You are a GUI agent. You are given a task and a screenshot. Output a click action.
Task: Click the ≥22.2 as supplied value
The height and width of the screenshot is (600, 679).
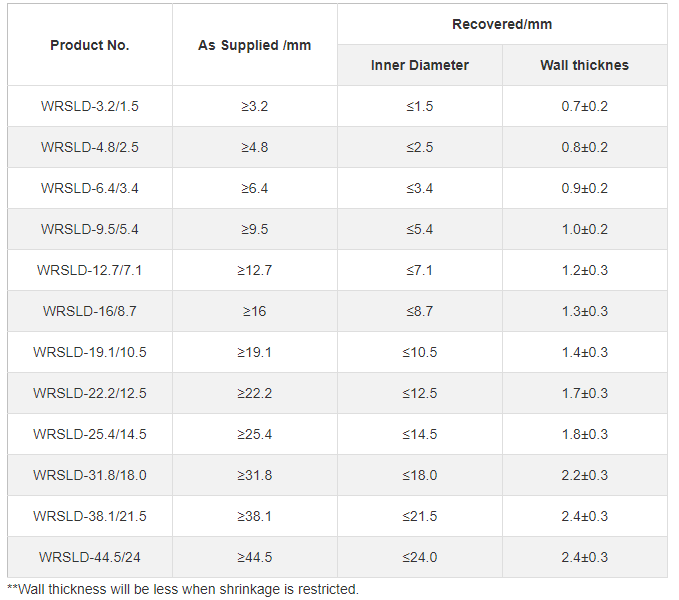tap(255, 393)
